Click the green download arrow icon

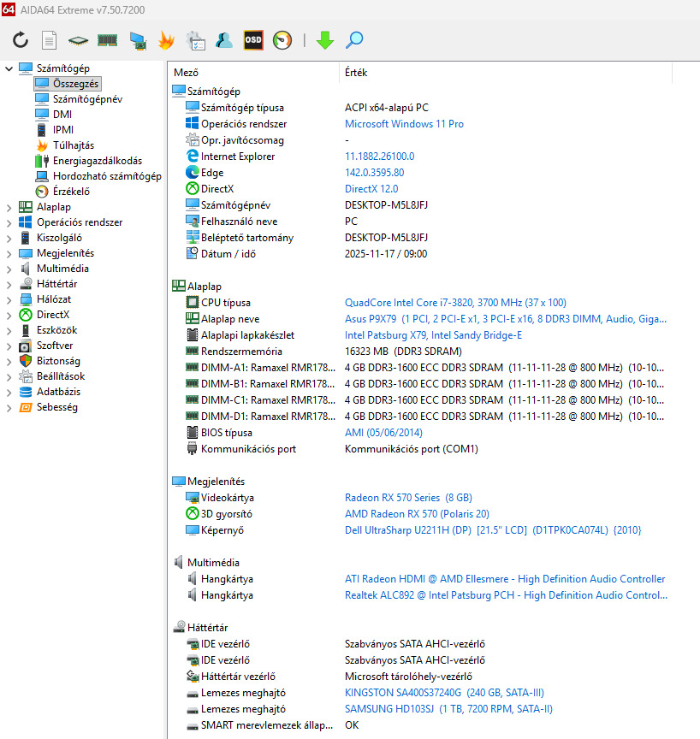coord(325,40)
